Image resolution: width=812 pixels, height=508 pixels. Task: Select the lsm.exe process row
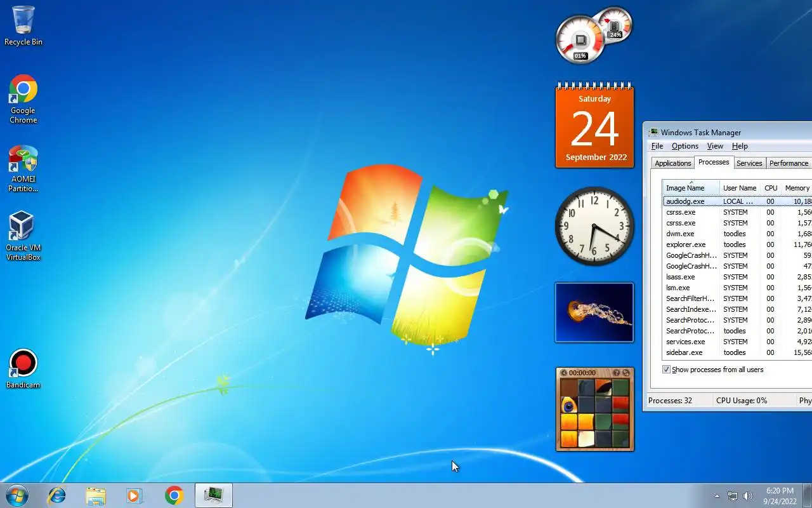[x=737, y=288]
